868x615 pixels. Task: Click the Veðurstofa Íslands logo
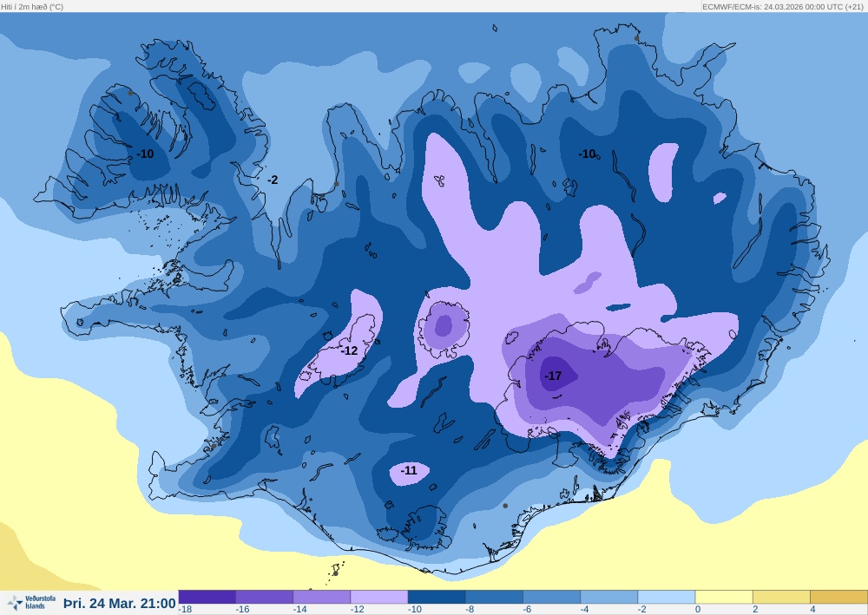(x=31, y=602)
